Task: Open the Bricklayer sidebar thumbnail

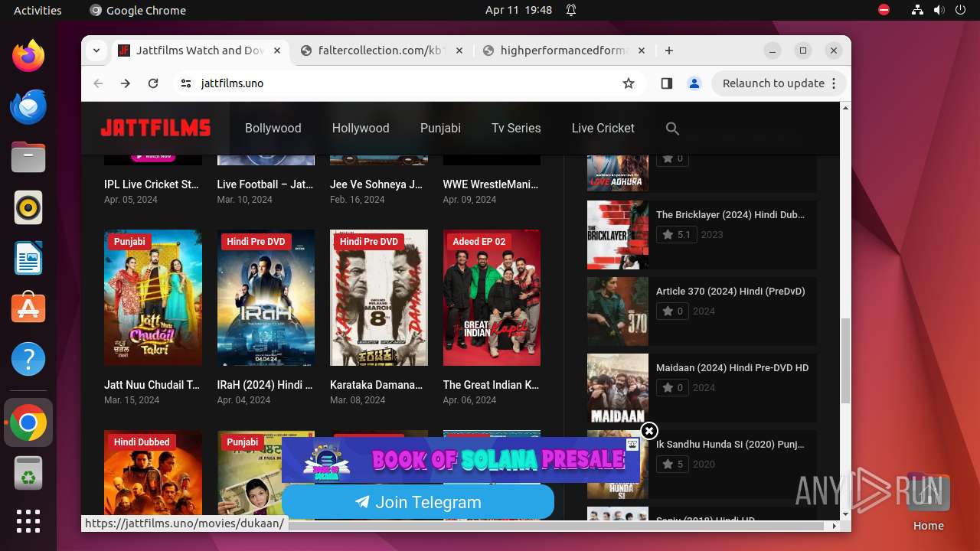Action: point(618,235)
